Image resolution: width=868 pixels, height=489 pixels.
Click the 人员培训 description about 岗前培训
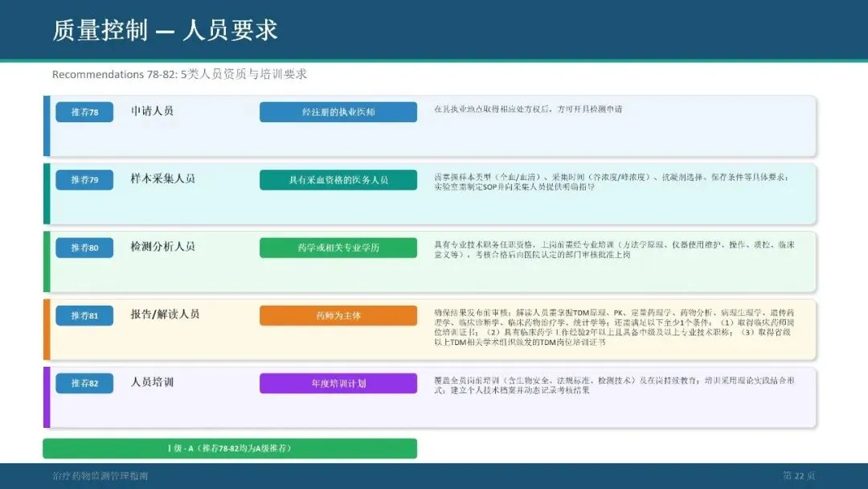click(x=615, y=385)
